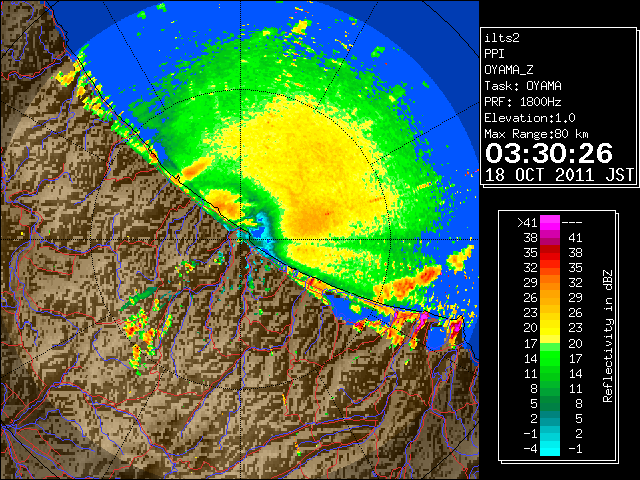
Task: Click the 'Max Range:80 km' text
Action: [x=536, y=134]
